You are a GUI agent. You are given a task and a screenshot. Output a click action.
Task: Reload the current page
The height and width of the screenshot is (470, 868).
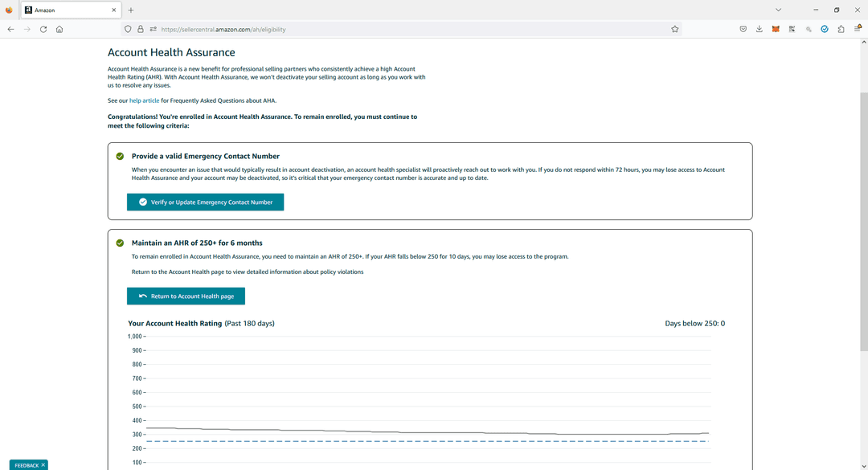(x=43, y=30)
